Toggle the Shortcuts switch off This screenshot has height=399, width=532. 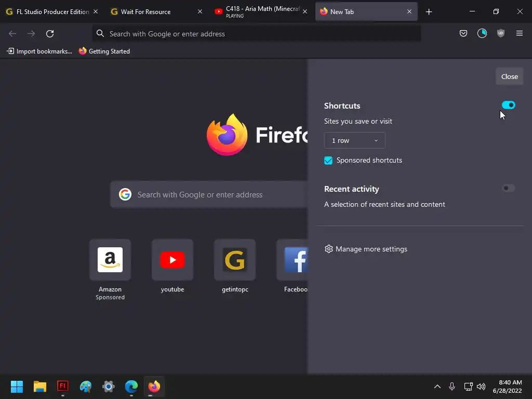[x=508, y=105]
